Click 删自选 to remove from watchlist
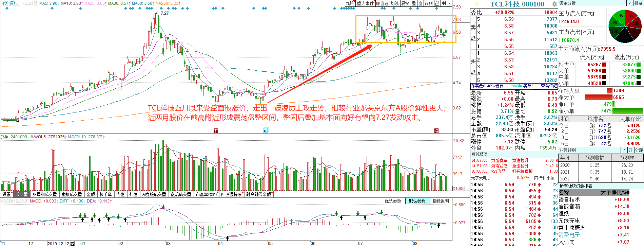 382,3
